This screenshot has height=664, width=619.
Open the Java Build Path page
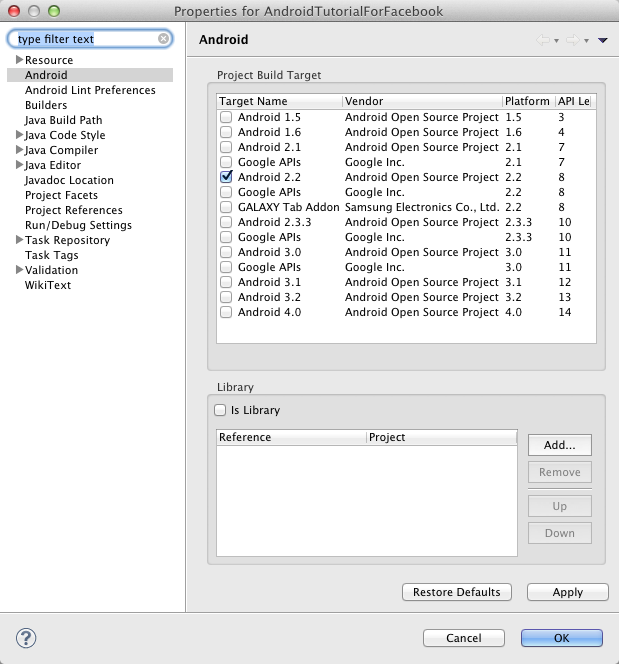click(x=64, y=120)
